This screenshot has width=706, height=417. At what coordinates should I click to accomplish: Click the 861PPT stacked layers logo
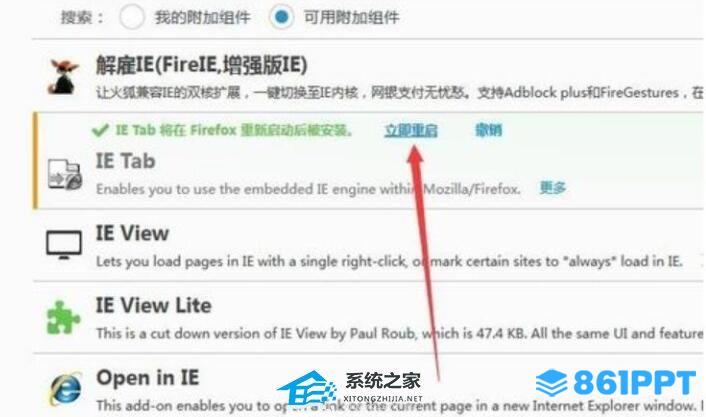552,383
